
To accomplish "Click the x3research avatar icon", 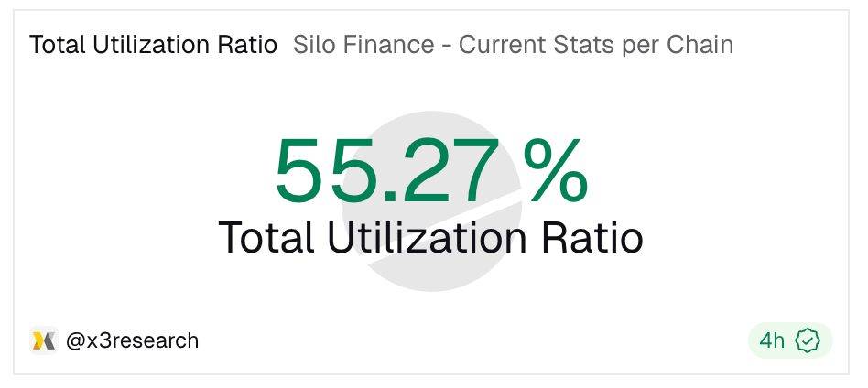I will [x=43, y=340].
